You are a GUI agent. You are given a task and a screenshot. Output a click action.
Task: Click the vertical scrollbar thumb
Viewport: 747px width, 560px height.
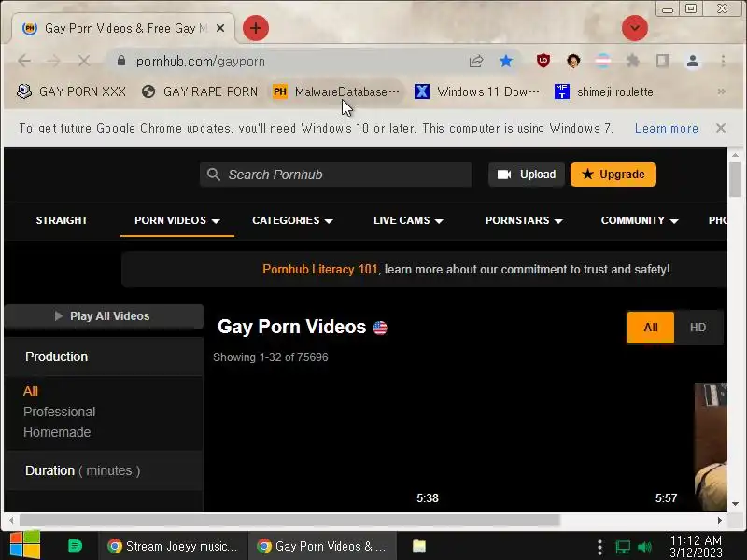pos(735,179)
